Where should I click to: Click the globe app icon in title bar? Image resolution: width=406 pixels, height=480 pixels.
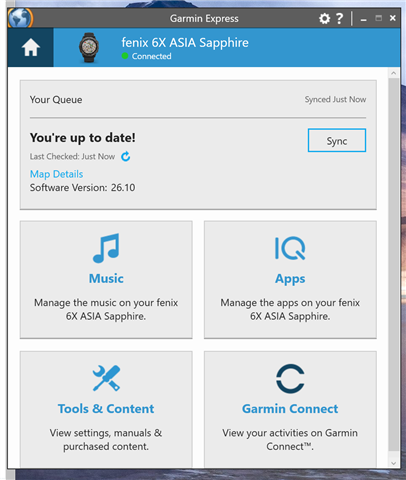coord(20,18)
